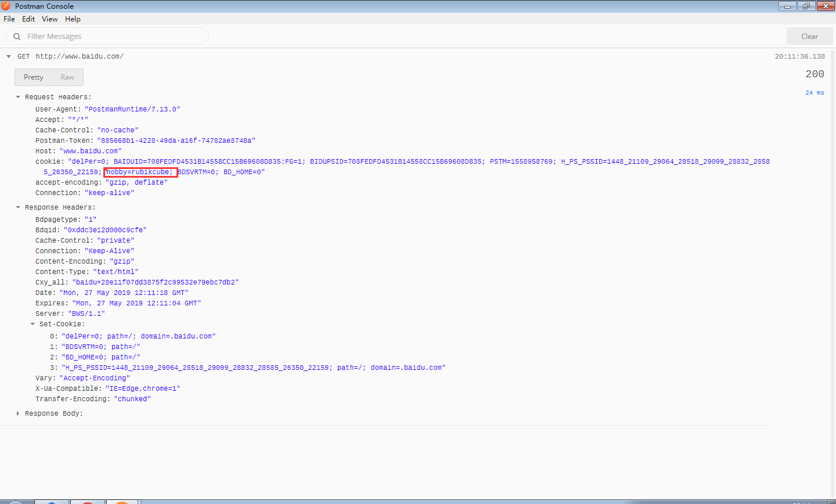Click the 200 status code
The width and height of the screenshot is (836, 504).
click(815, 74)
